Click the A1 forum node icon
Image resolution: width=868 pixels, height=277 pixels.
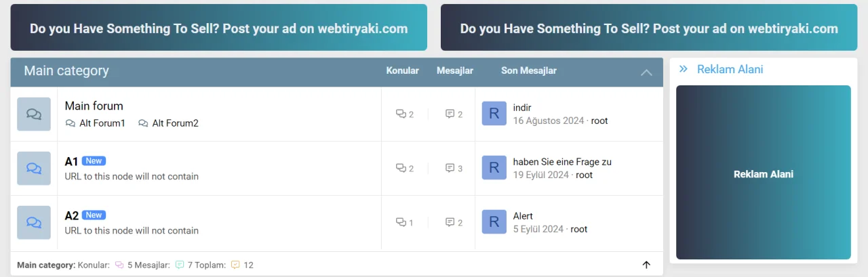point(34,168)
